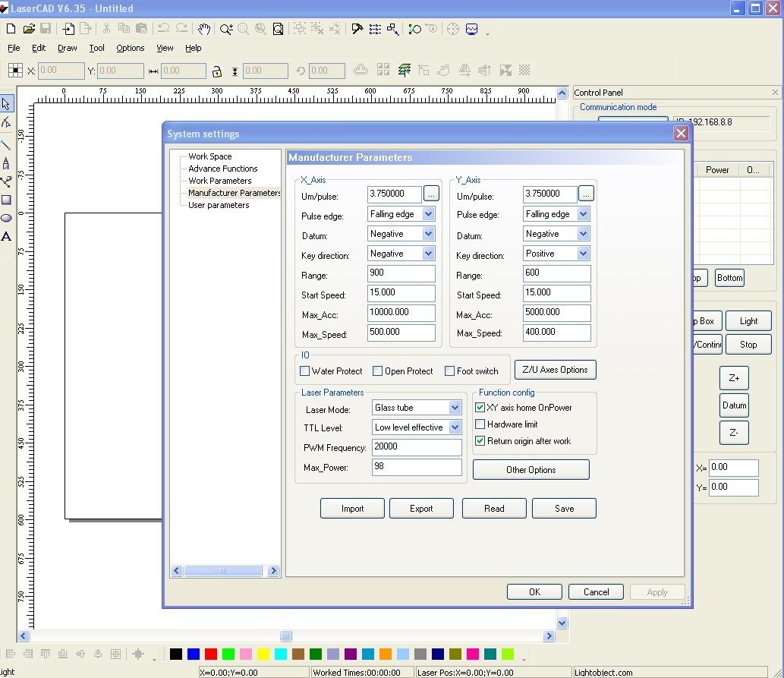784x678 pixels.
Task: Click the PWM Frequency input field
Action: point(417,447)
